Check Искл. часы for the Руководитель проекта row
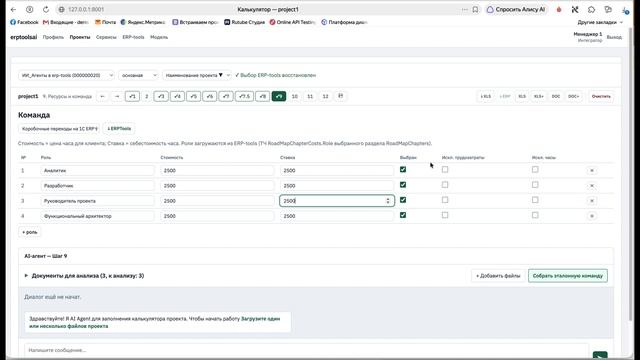 click(x=535, y=200)
